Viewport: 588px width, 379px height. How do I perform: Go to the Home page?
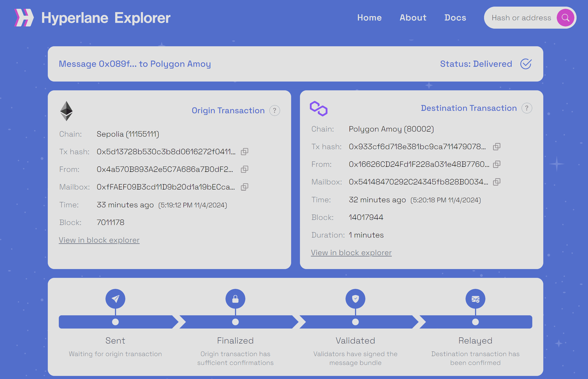pos(369,18)
